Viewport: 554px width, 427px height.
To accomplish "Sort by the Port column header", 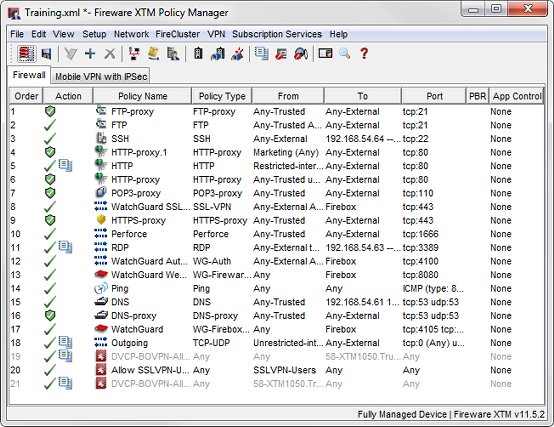I will click(434, 96).
